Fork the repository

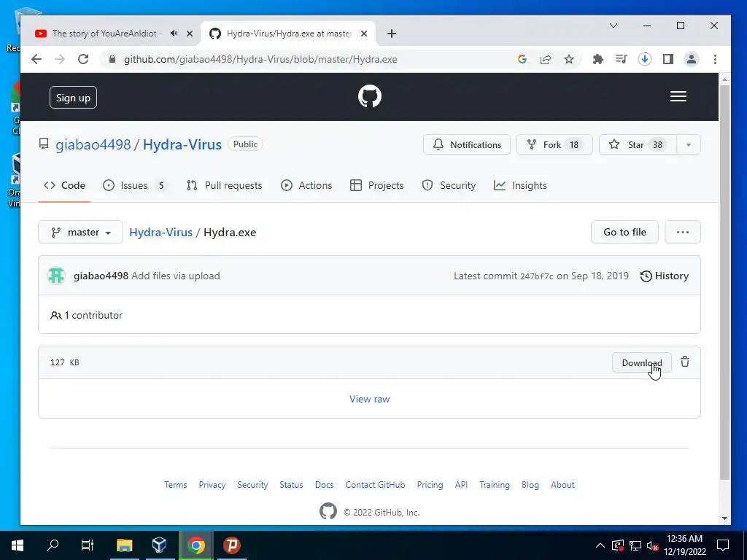pyautogui.click(x=554, y=145)
